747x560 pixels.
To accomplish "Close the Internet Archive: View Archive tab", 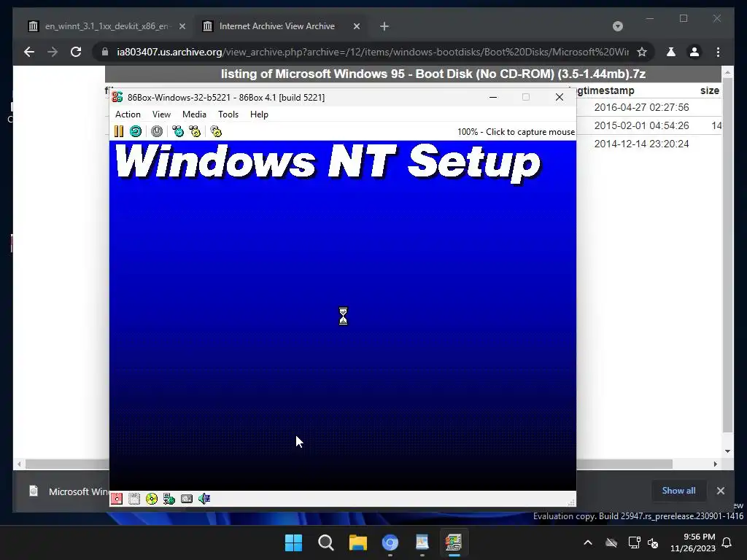I will pyautogui.click(x=357, y=26).
